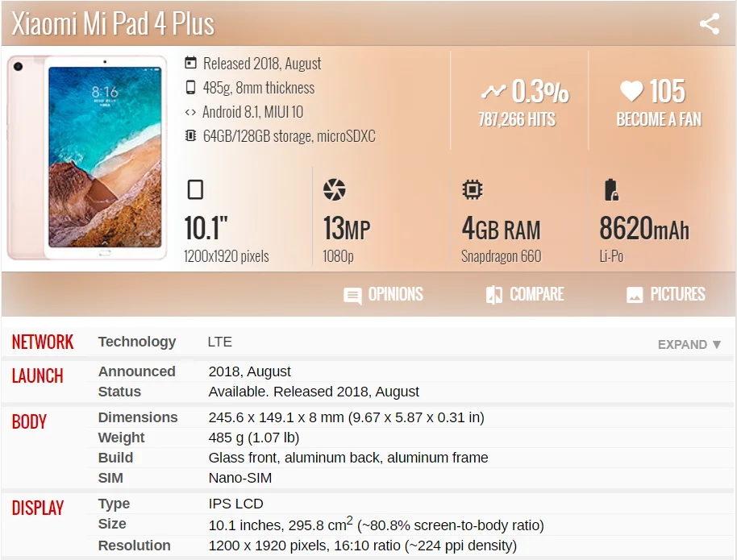This screenshot has height=560, width=737.
Task: Click the pictures gallery icon
Action: 635,295
